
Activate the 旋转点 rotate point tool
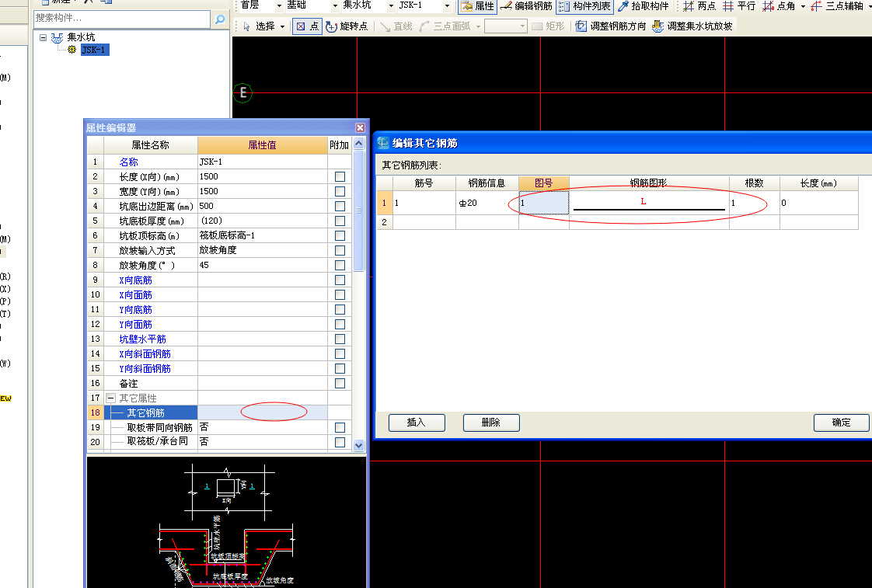click(x=347, y=26)
